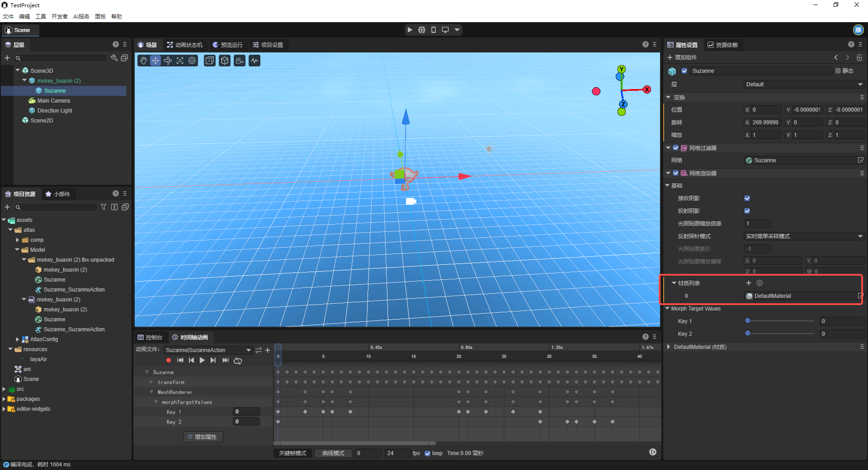Viewport: 868px width, 470px height.
Task: Click the 增加属性 button
Action: tap(203, 437)
